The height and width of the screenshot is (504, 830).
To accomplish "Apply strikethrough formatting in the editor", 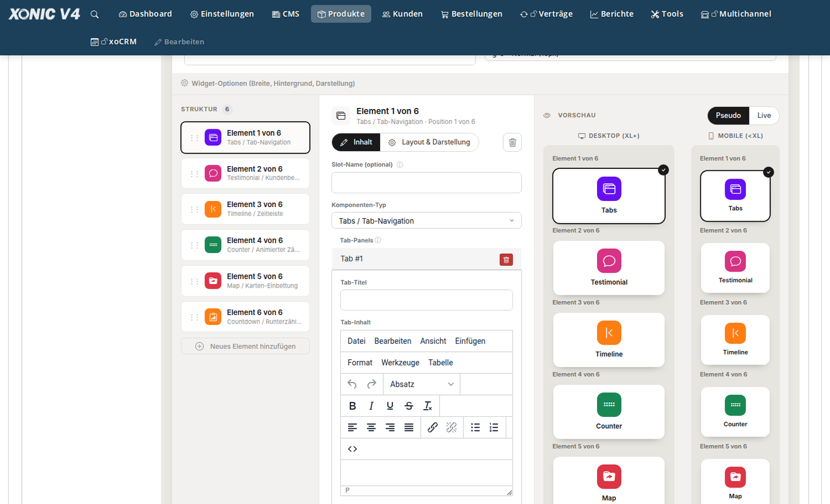I will click(x=408, y=406).
